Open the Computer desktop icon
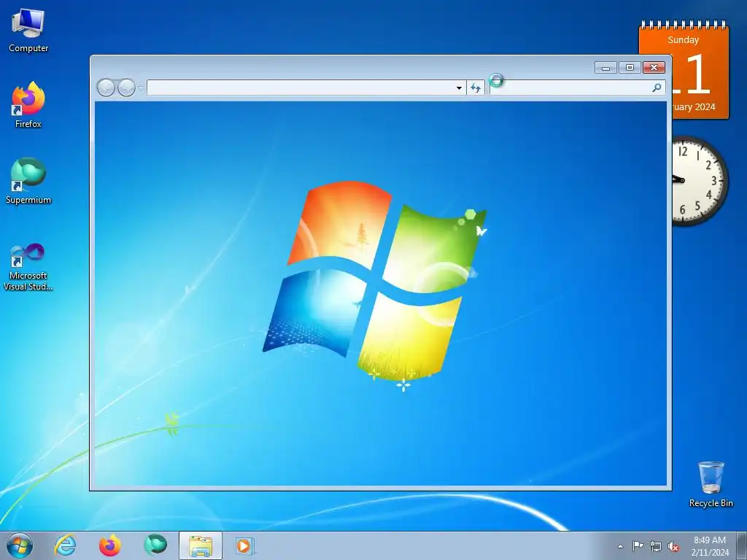This screenshot has height=560, width=747. click(28, 31)
